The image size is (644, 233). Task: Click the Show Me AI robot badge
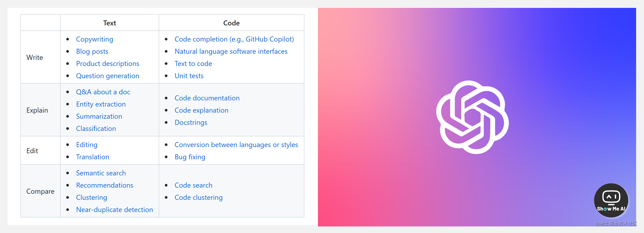tap(611, 200)
